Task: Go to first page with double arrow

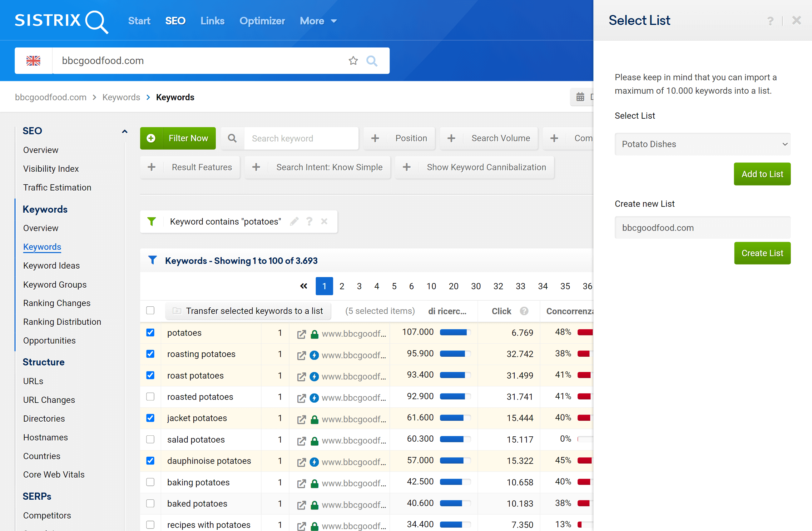Action: (304, 286)
